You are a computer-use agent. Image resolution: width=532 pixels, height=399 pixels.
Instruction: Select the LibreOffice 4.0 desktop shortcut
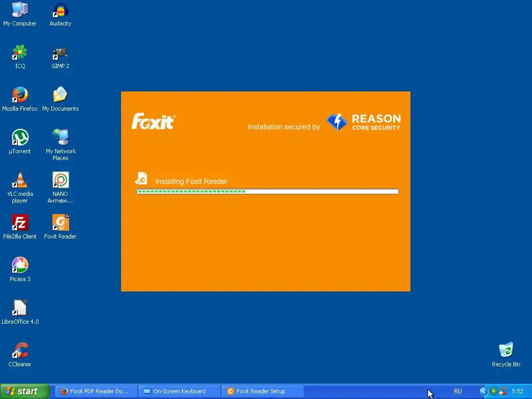(x=20, y=312)
